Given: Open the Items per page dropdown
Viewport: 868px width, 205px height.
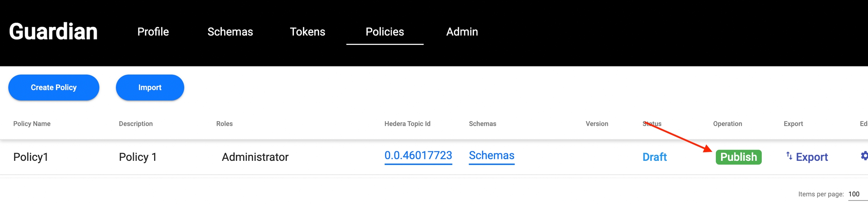Looking at the screenshot, I should tap(856, 194).
